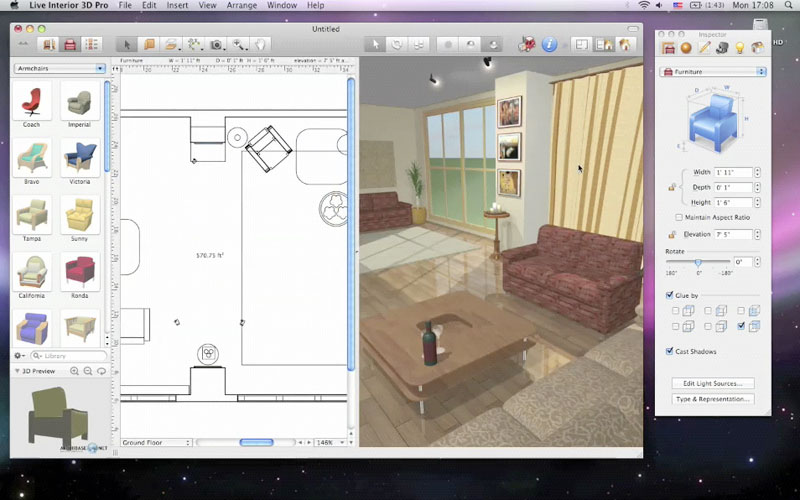Screen dimensions: 800x500
Task: Open the Ground Floor selector
Action: click(x=155, y=442)
